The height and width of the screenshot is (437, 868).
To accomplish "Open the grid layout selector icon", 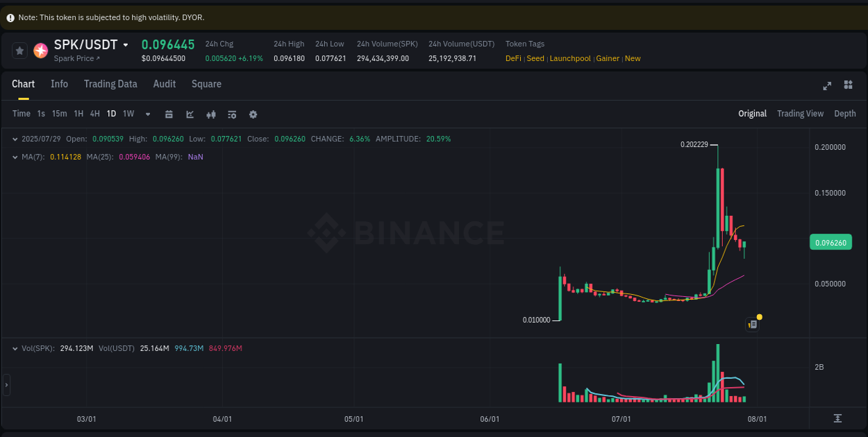I will click(x=848, y=85).
